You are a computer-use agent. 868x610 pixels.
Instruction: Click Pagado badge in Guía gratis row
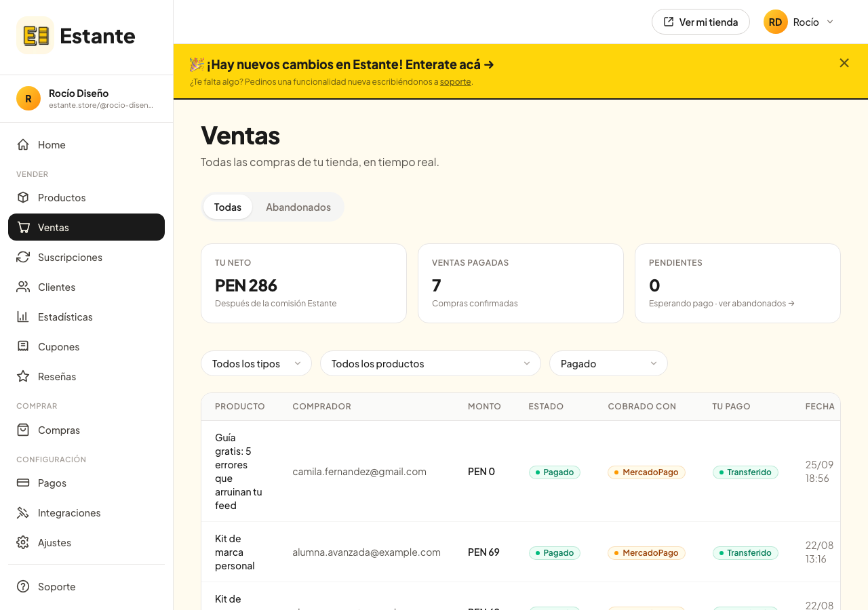[555, 472]
